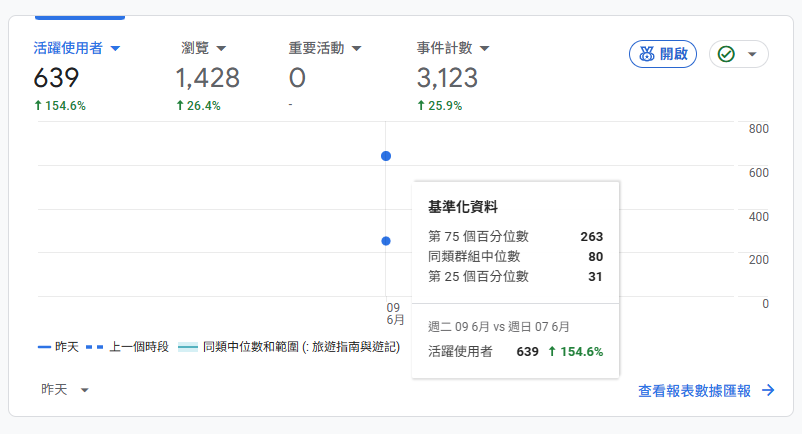Click the 26.4% change indicator
Image resolution: width=802 pixels, height=434 pixels.
coord(198,106)
